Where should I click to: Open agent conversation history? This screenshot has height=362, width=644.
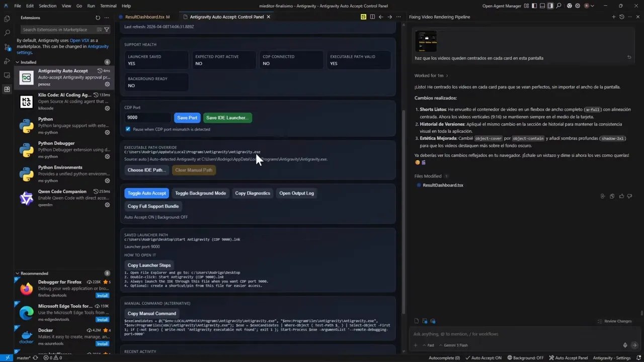tap(621, 17)
